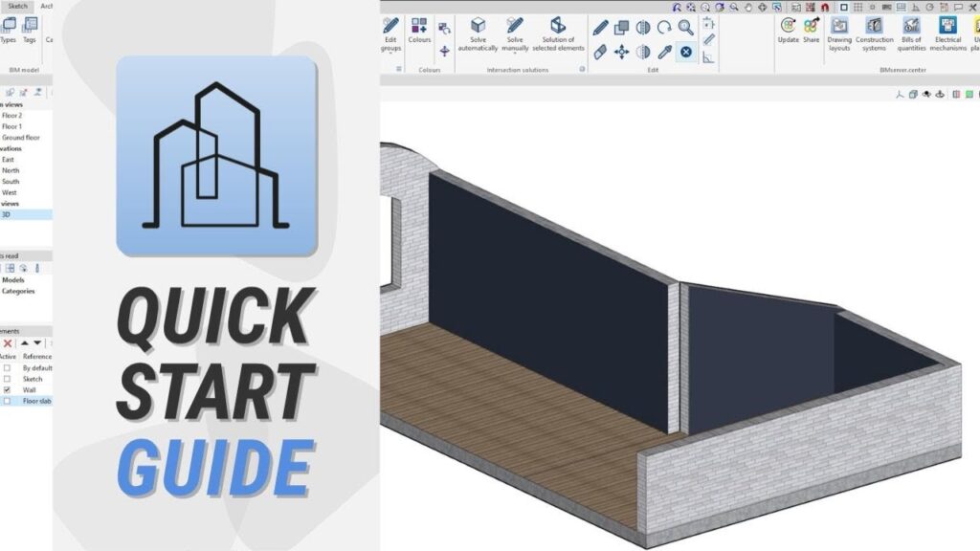This screenshot has width=980, height=551.
Task: Open the Solve manually dropdown arrow
Action: click(x=515, y=55)
